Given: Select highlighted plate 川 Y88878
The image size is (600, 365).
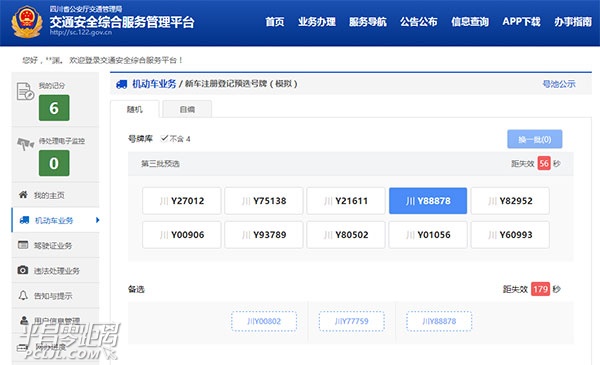Looking at the screenshot, I should (x=428, y=201).
